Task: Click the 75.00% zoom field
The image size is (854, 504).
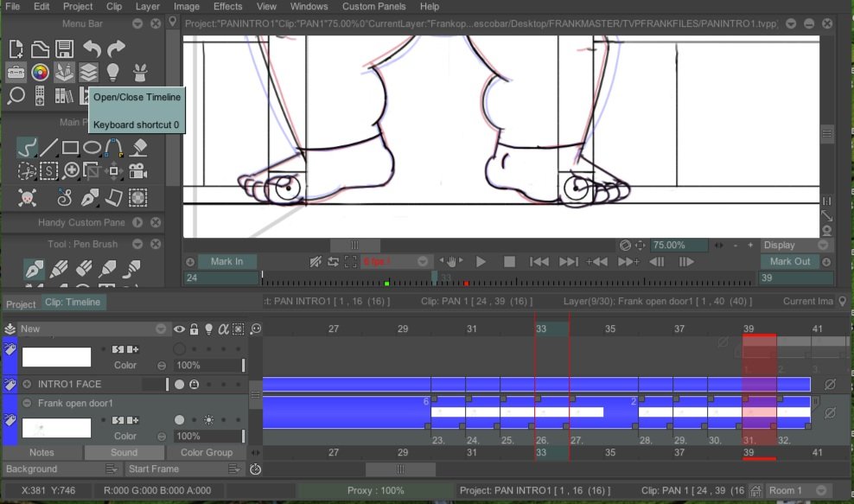Action: point(679,246)
